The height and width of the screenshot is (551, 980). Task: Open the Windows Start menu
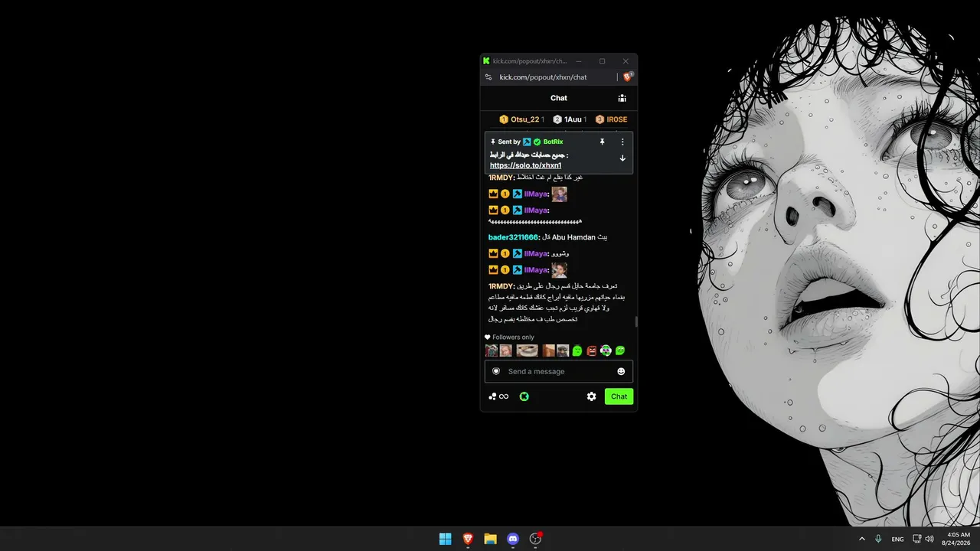click(445, 539)
